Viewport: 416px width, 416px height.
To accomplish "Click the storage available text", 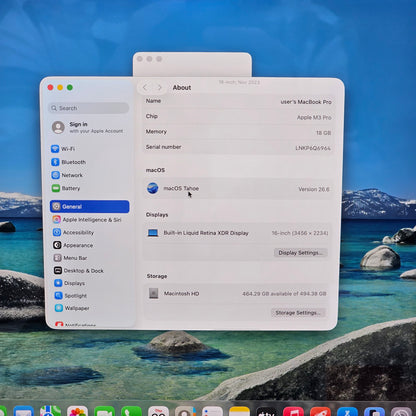I will point(284,294).
